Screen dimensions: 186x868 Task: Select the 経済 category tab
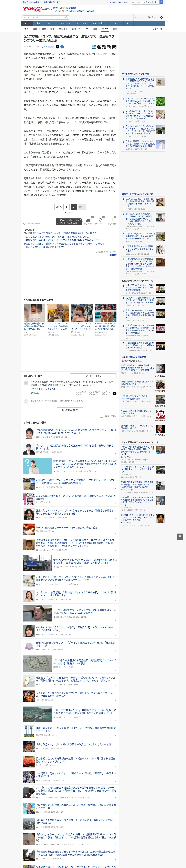point(52,29)
